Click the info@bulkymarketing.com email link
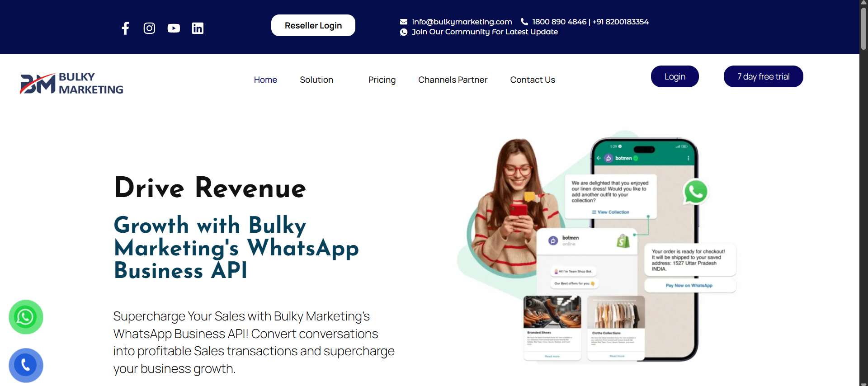 tap(462, 22)
